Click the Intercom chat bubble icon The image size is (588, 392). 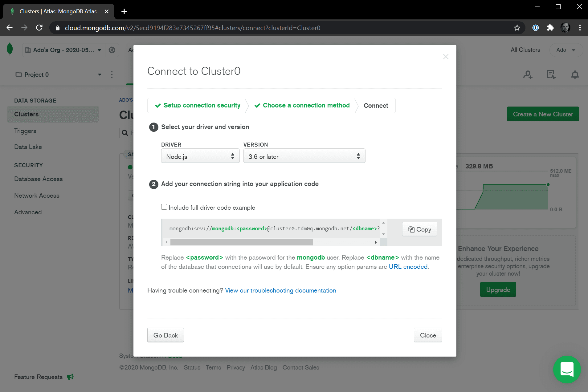pyautogui.click(x=567, y=369)
